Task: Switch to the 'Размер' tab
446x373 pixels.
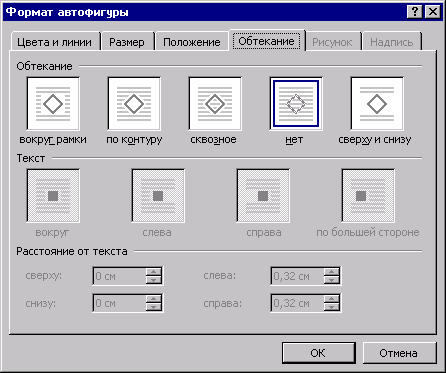Action: tap(127, 42)
